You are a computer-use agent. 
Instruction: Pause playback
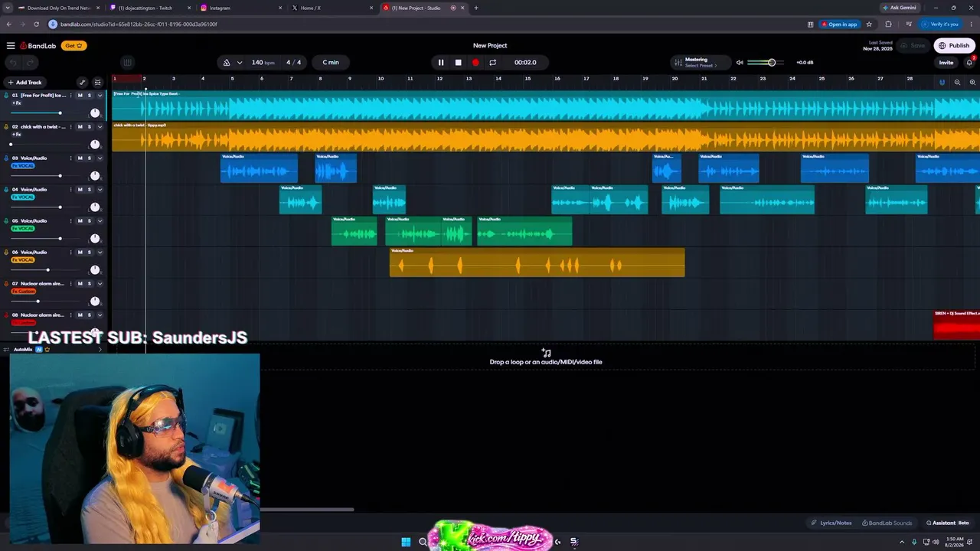pyautogui.click(x=441, y=63)
